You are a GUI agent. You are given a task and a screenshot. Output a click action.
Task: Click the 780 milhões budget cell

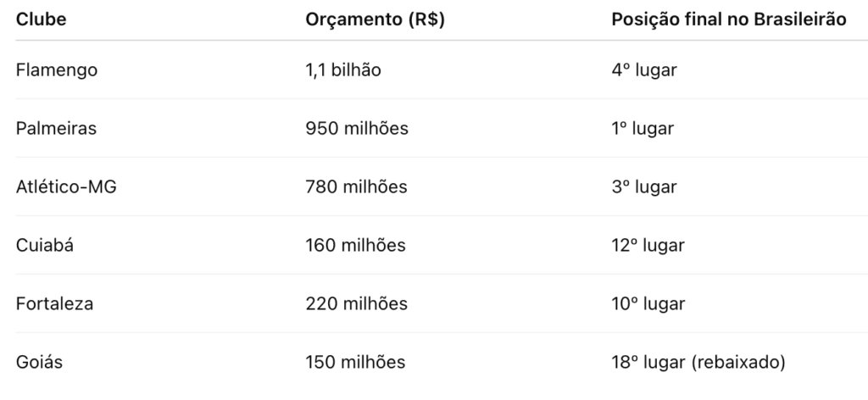pyautogui.click(x=356, y=187)
